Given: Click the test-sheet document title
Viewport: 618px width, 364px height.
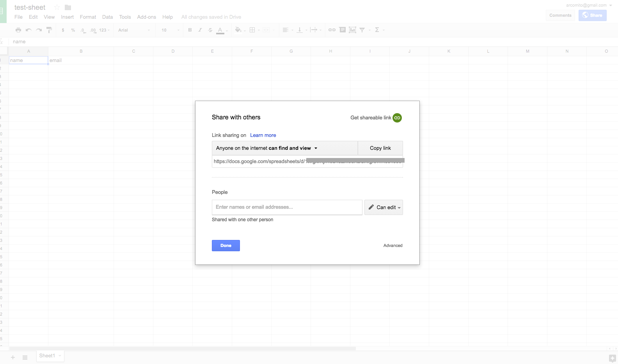Looking at the screenshot, I should (x=30, y=7).
